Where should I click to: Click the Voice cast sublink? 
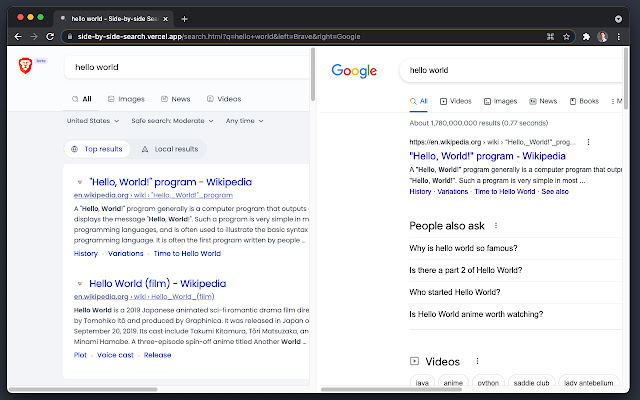(115, 355)
